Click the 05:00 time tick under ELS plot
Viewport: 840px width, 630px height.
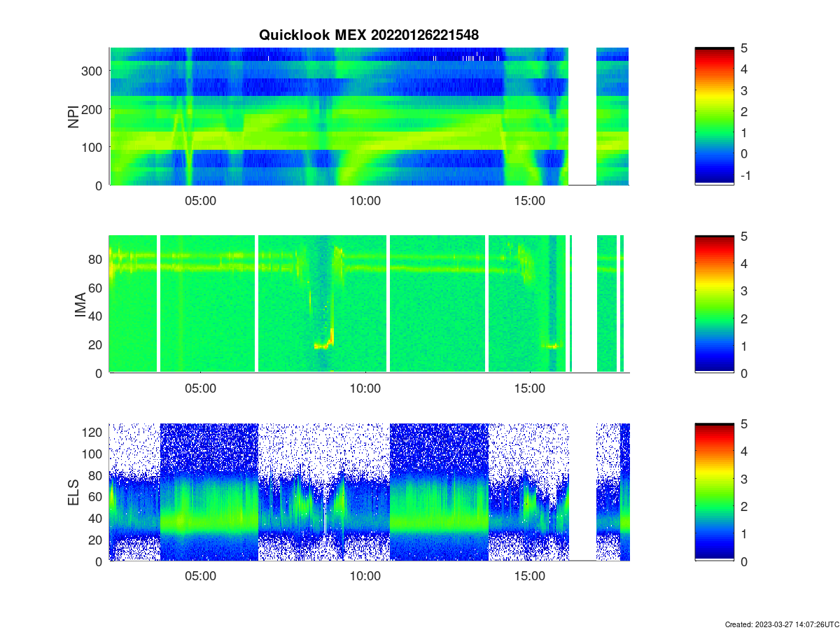click(200, 576)
